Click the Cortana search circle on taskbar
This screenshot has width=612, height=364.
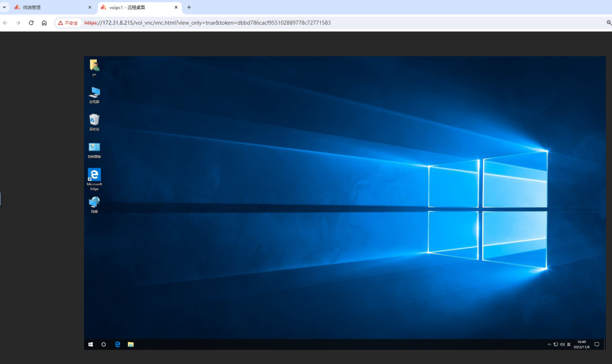[104, 345]
